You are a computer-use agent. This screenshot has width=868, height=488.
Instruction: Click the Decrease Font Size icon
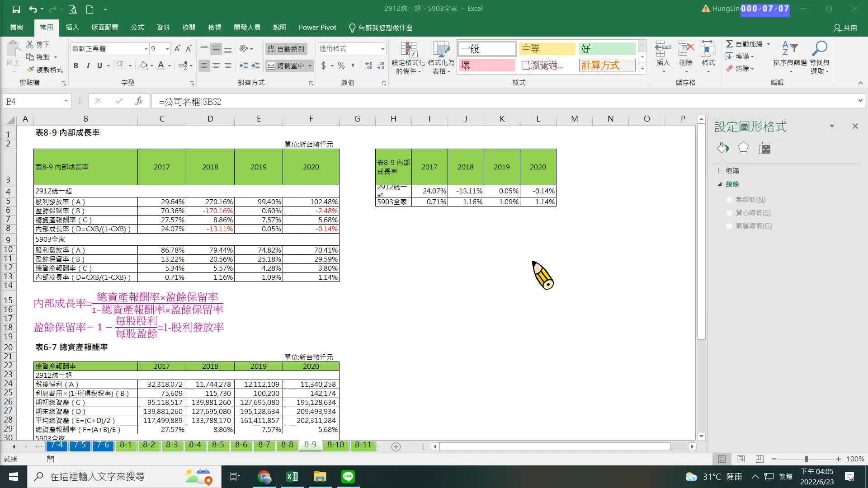pos(189,48)
